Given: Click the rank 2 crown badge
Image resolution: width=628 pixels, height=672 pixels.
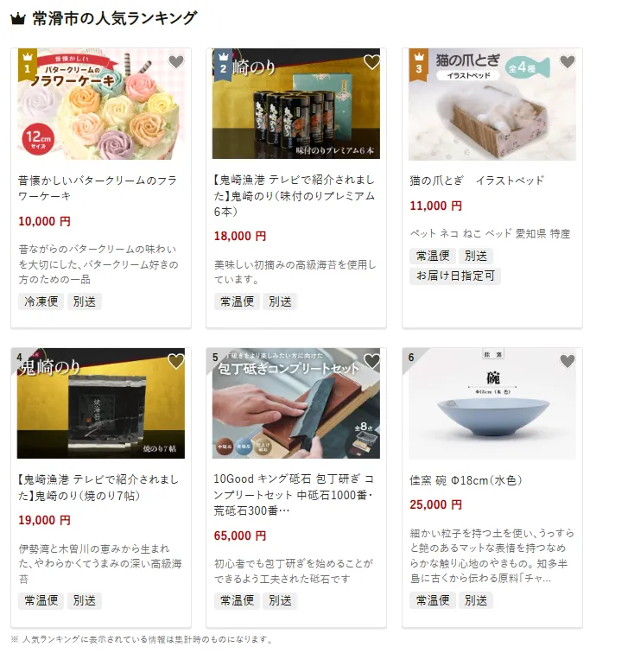Looking at the screenshot, I should [x=223, y=65].
